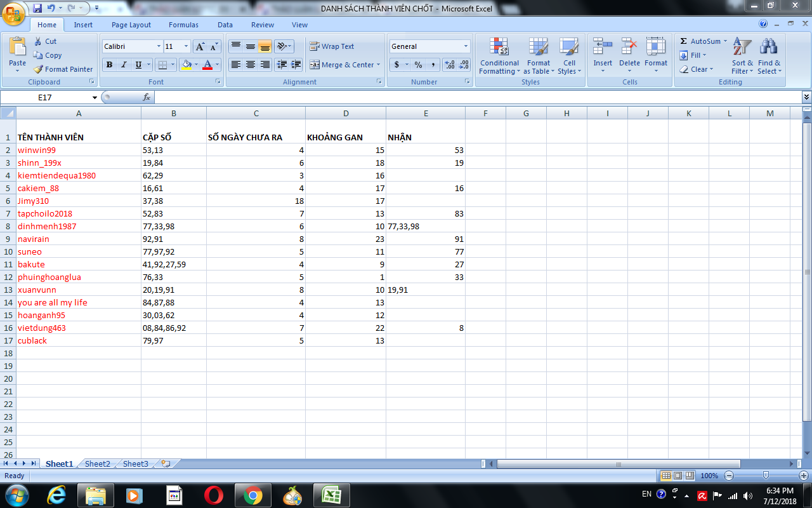Toggle Bold formatting

109,65
